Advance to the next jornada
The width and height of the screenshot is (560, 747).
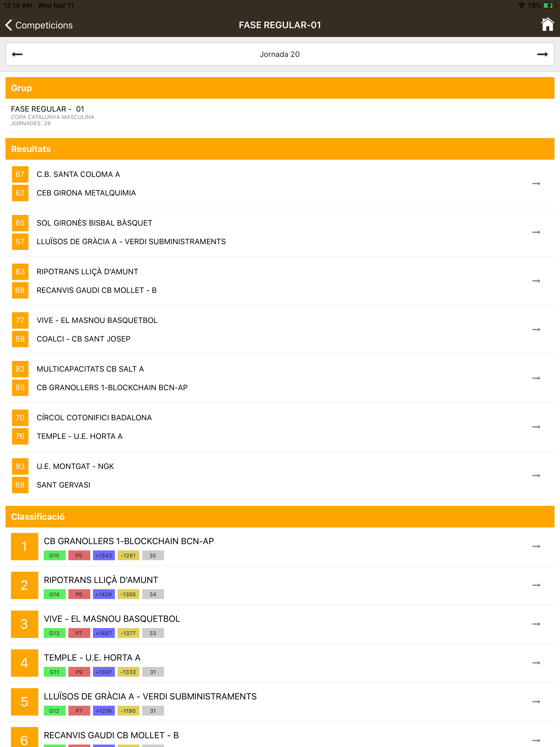click(x=543, y=54)
